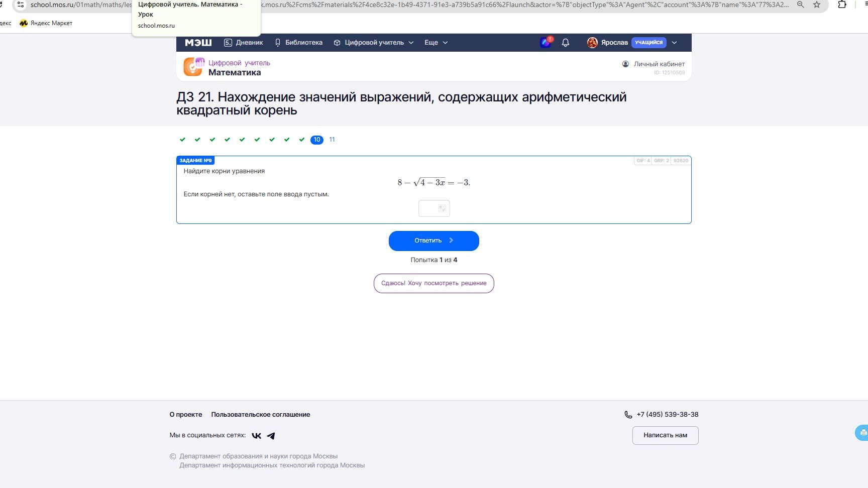This screenshot has height=488, width=868.
Task: Open the notification bell
Action: [x=566, y=43]
